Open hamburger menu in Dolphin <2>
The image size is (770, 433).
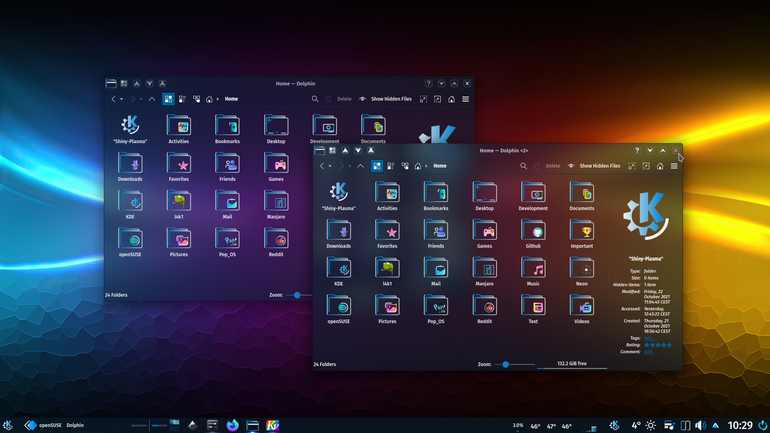click(x=674, y=166)
